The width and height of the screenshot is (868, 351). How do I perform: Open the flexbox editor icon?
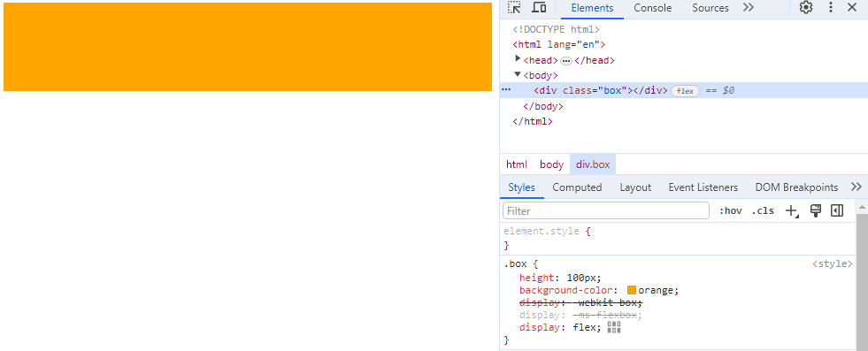(x=614, y=328)
